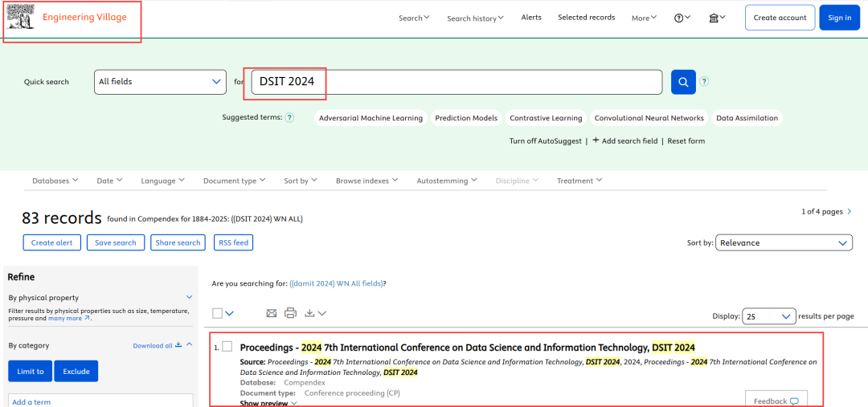Open the All fields dropdown
The width and height of the screenshot is (868, 407).
pos(160,82)
